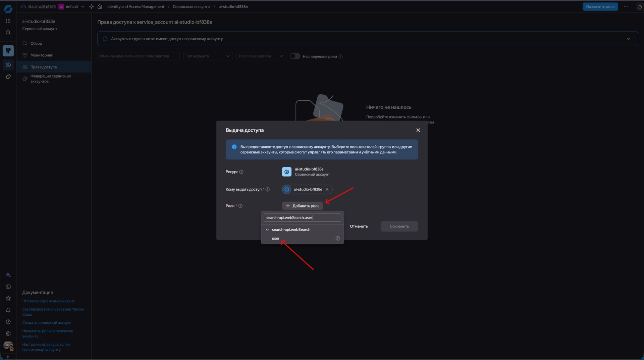Enable the Наследуемые роли toggle

pyautogui.click(x=295, y=56)
